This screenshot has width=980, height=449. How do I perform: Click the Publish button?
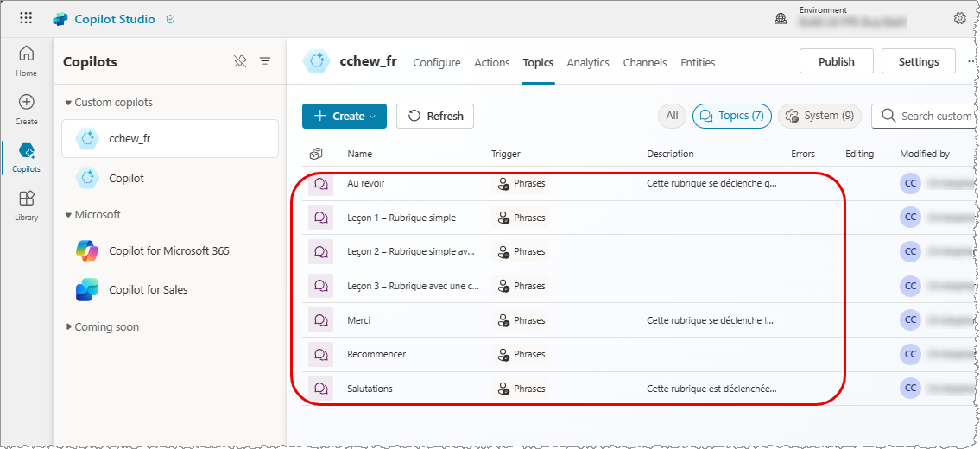tap(837, 61)
